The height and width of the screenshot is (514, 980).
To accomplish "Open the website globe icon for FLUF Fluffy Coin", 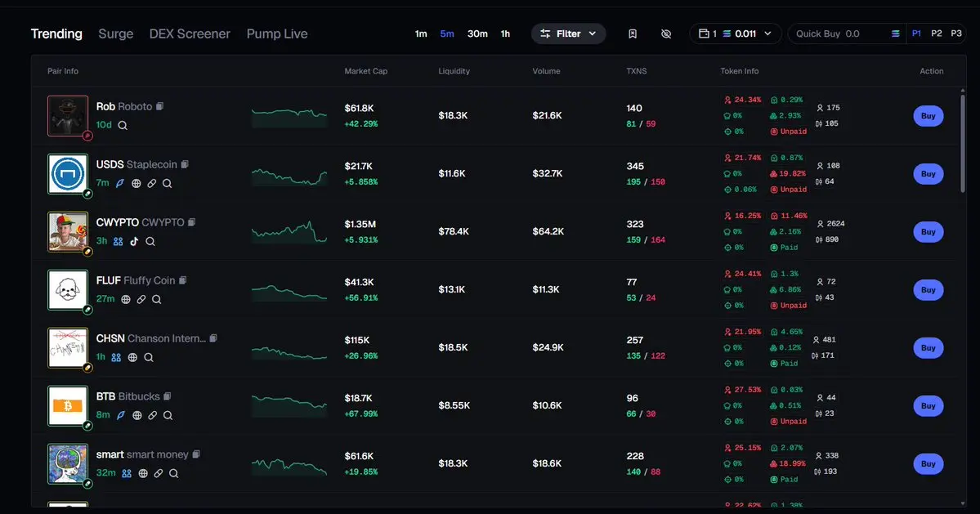I will (126, 300).
